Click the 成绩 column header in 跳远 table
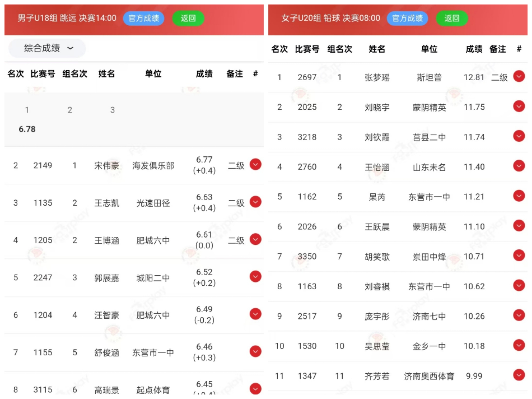Viewport: 532px width, 399px height. pos(204,74)
